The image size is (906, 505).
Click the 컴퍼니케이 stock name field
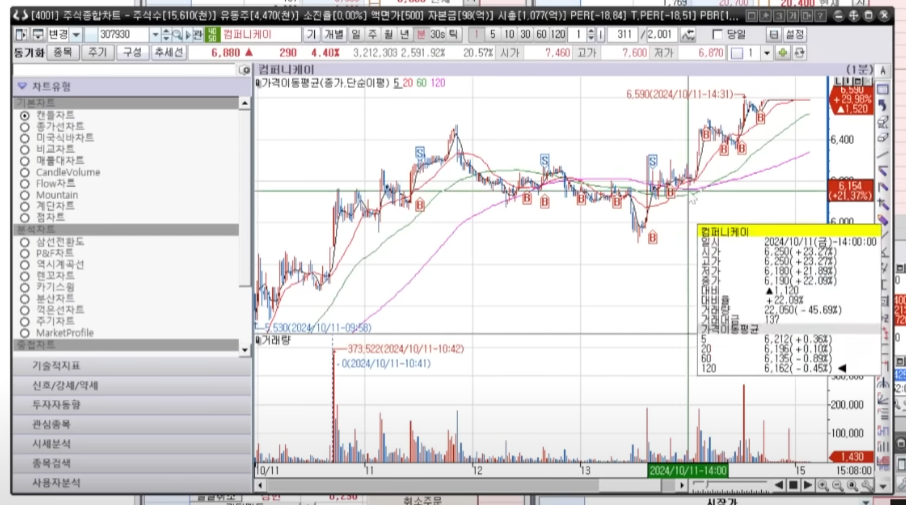tap(261, 35)
